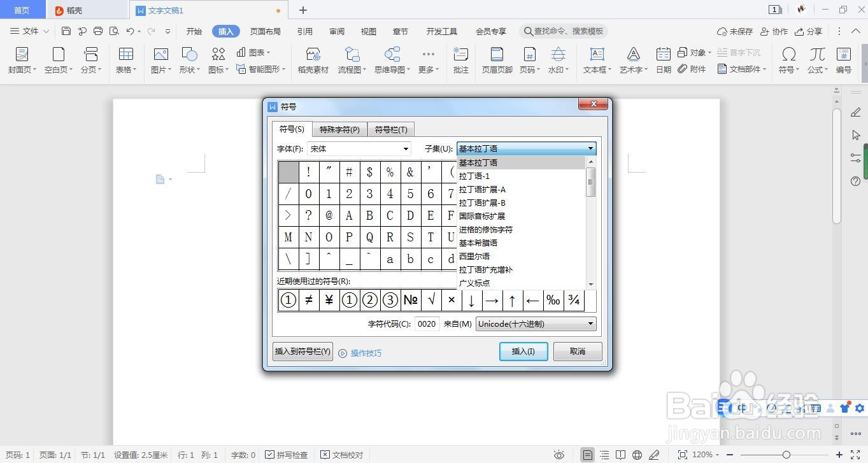Switch to the 审阅 ribbon tab
The image size is (868, 463).
click(336, 31)
